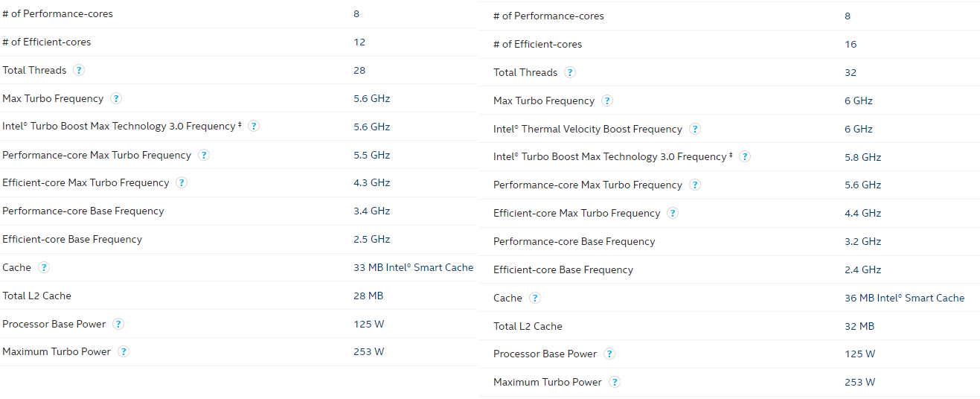The image size is (980, 399).
Task: Click help icon for Efficient-core Max Turbo 4.3 GHz
Action: pyautogui.click(x=182, y=183)
